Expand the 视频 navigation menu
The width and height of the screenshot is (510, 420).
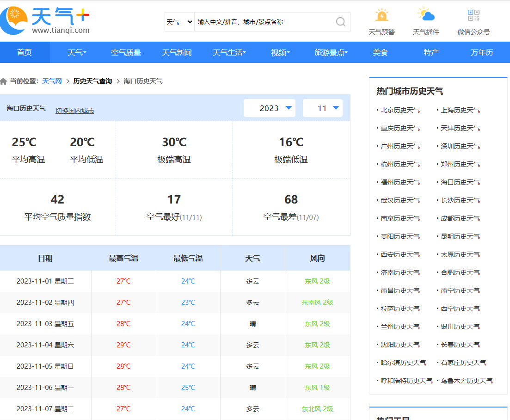tap(280, 52)
